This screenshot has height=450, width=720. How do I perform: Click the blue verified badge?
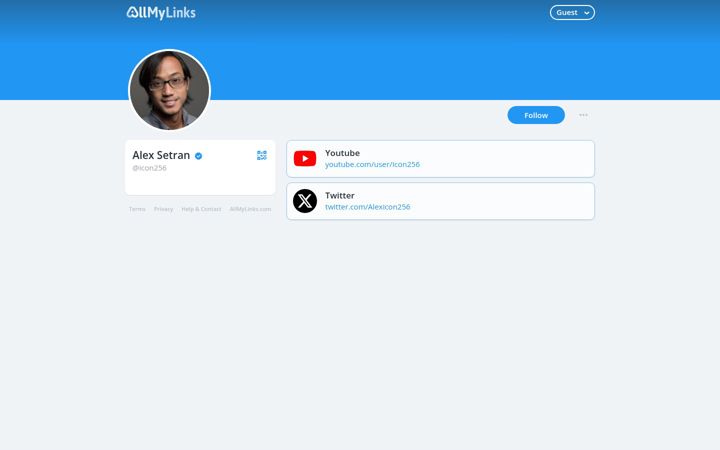[x=198, y=156]
